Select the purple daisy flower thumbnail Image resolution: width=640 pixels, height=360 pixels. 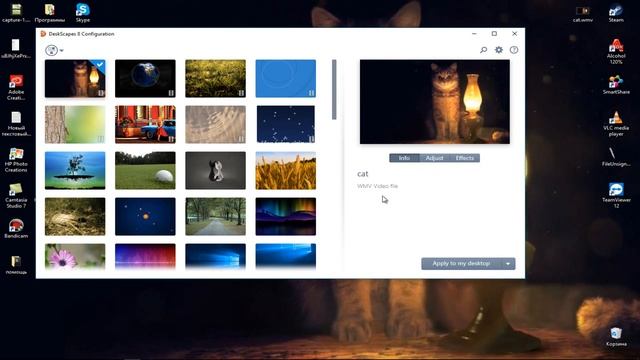[x=75, y=257]
